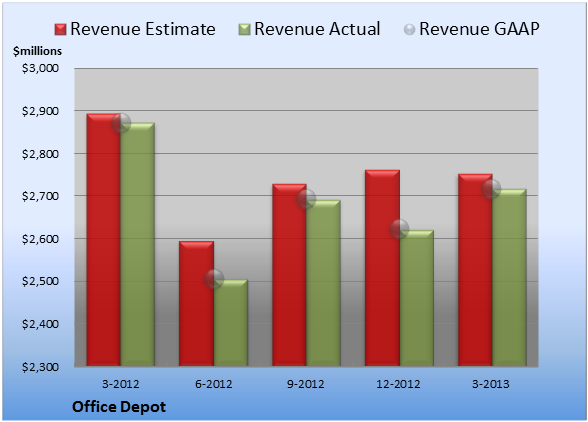Select the red estimate bar for 3-2013
The image size is (588, 422).
tap(475, 270)
